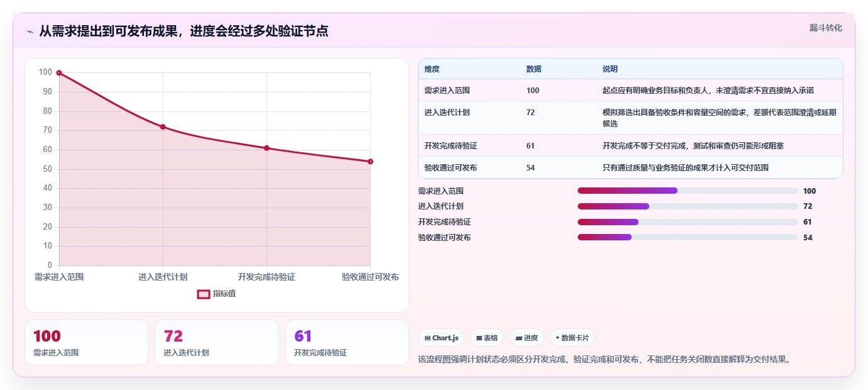Click the 进入迭代计划 progress bar
Screen dimensions: 868x390
tap(688, 206)
